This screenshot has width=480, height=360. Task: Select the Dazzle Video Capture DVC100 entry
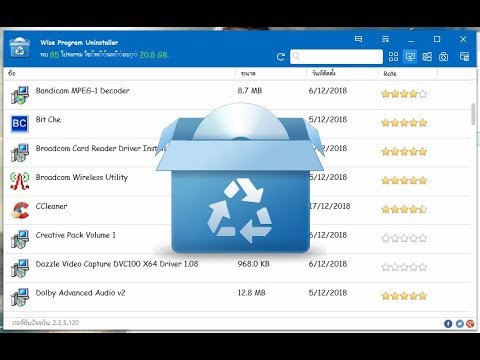tap(238, 268)
